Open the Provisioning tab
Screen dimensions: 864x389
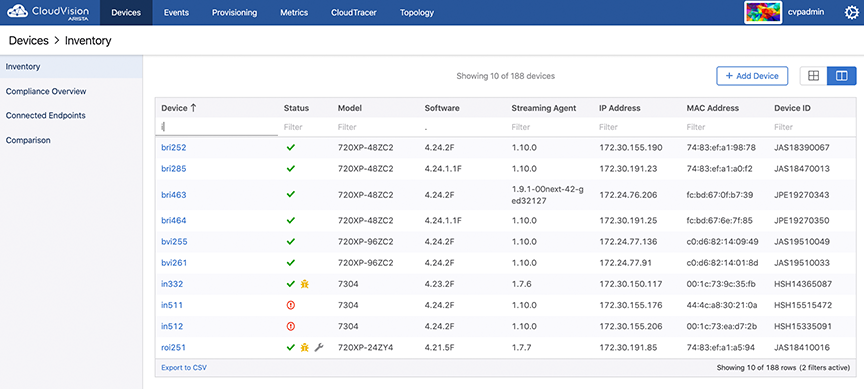(234, 13)
